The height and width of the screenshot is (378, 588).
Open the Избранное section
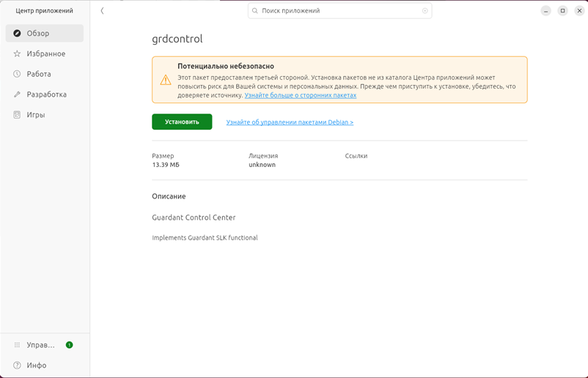point(45,53)
